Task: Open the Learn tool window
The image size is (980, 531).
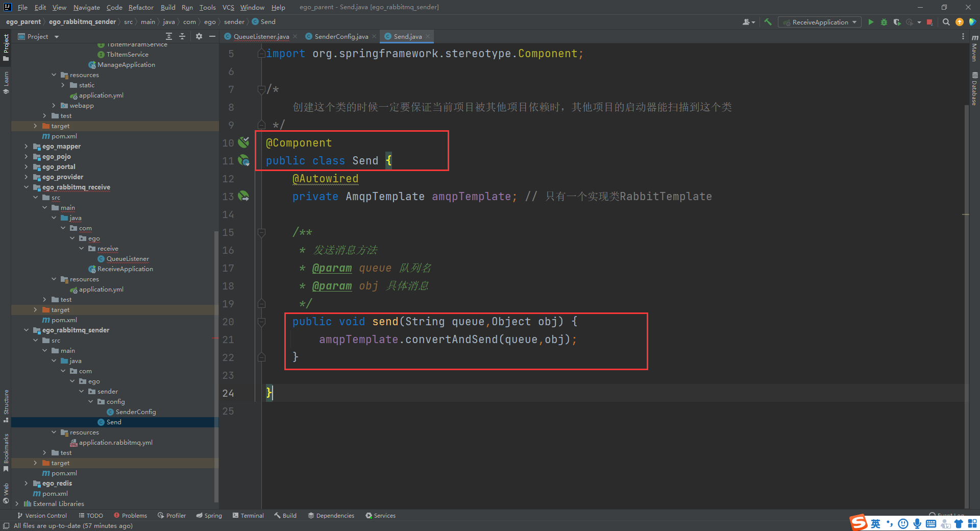Action: click(x=6, y=82)
